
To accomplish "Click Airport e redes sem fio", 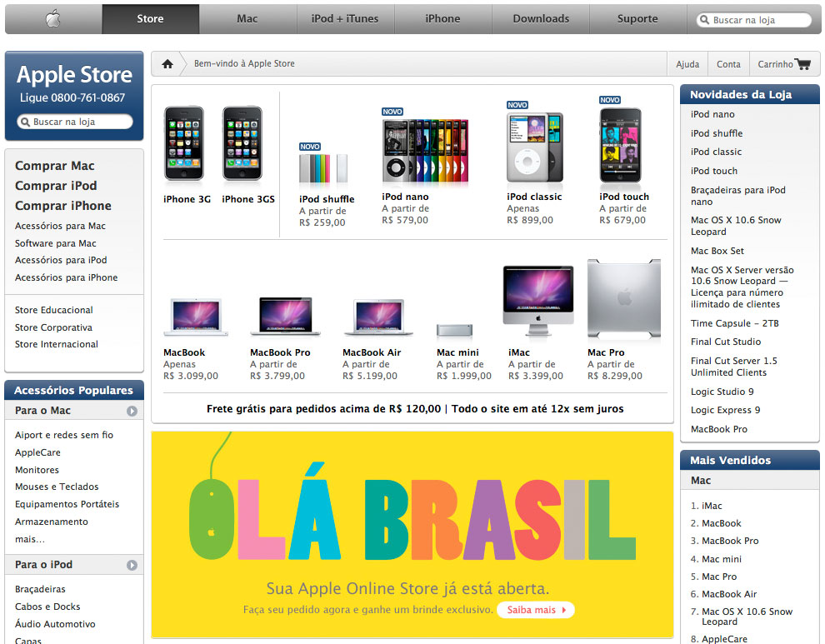I will pos(64,435).
